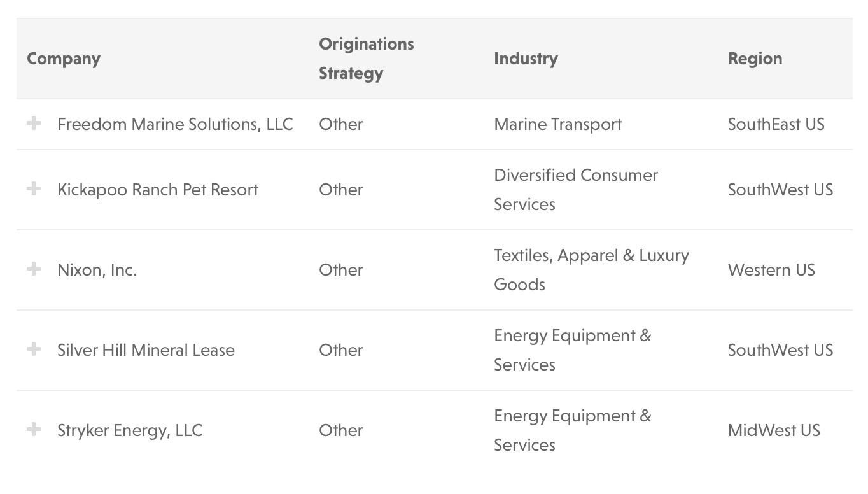The width and height of the screenshot is (868, 494).
Task: Click Marine Transport industry cell
Action: [558, 124]
